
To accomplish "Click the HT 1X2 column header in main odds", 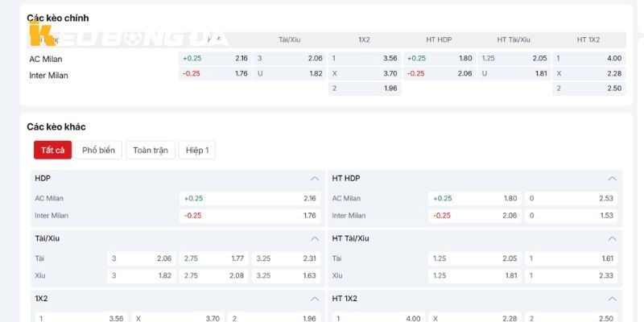I will pyautogui.click(x=588, y=39).
